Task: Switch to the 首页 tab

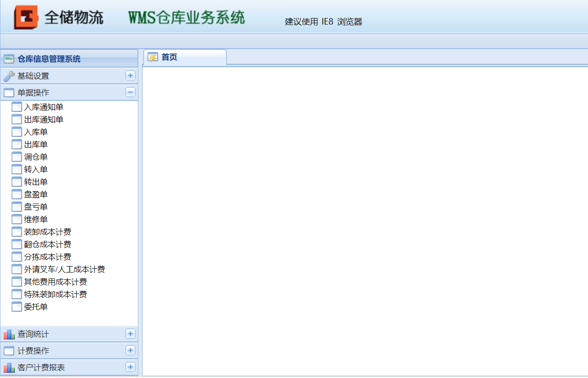Action: point(171,57)
